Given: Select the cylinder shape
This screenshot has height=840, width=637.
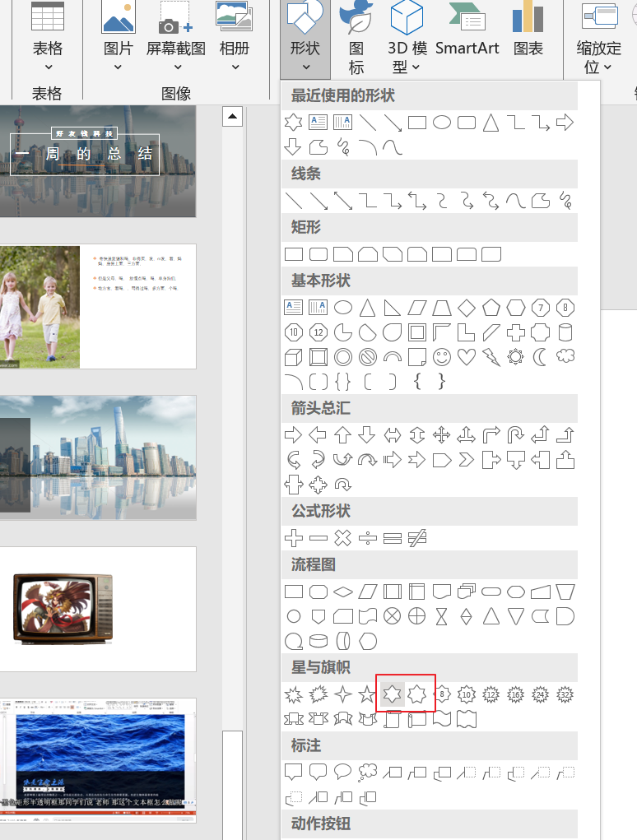Looking at the screenshot, I should pos(565,332).
